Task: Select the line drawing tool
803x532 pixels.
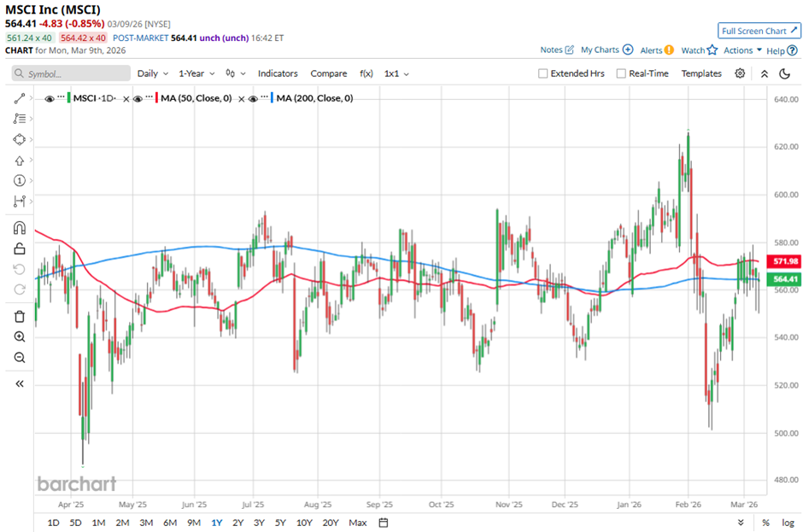Action: pyautogui.click(x=20, y=98)
